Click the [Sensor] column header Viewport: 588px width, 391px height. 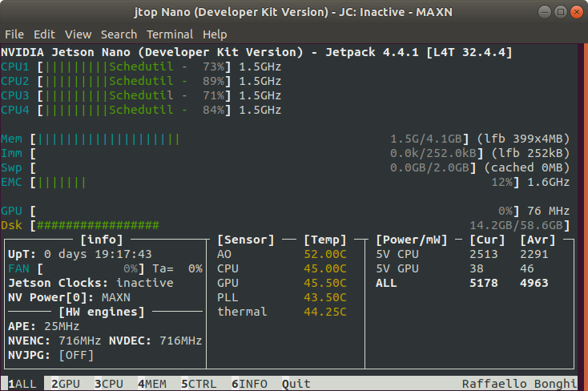tap(246, 240)
